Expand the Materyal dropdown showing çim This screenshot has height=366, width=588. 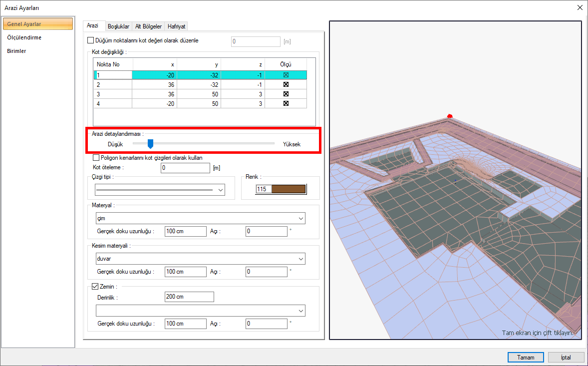click(200, 219)
